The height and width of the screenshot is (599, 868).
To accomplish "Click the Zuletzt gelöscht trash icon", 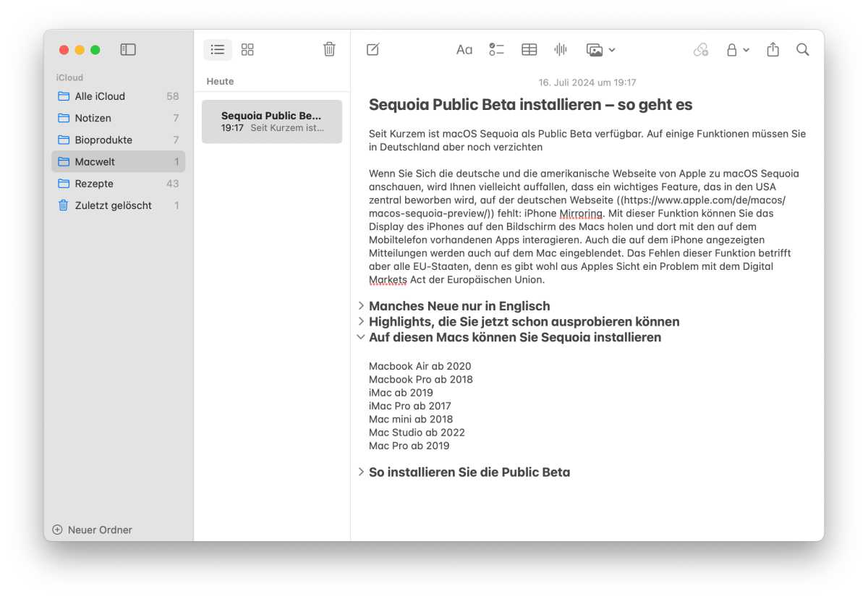I will click(63, 205).
